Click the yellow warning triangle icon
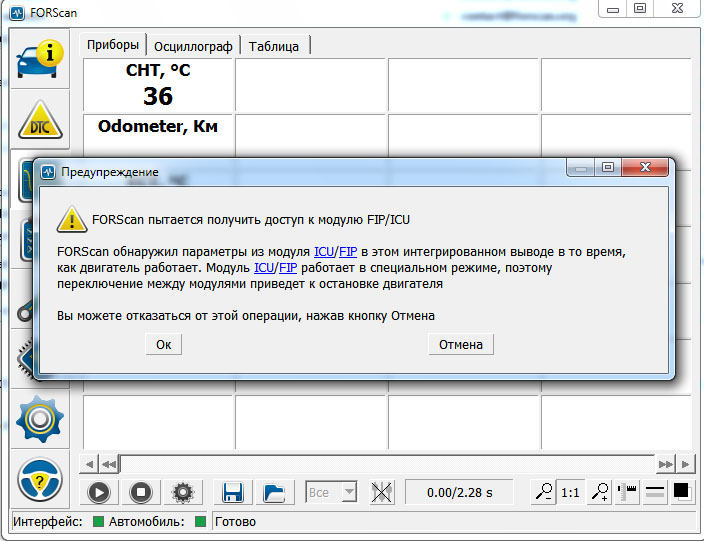The height and width of the screenshot is (541, 704). 72,220
